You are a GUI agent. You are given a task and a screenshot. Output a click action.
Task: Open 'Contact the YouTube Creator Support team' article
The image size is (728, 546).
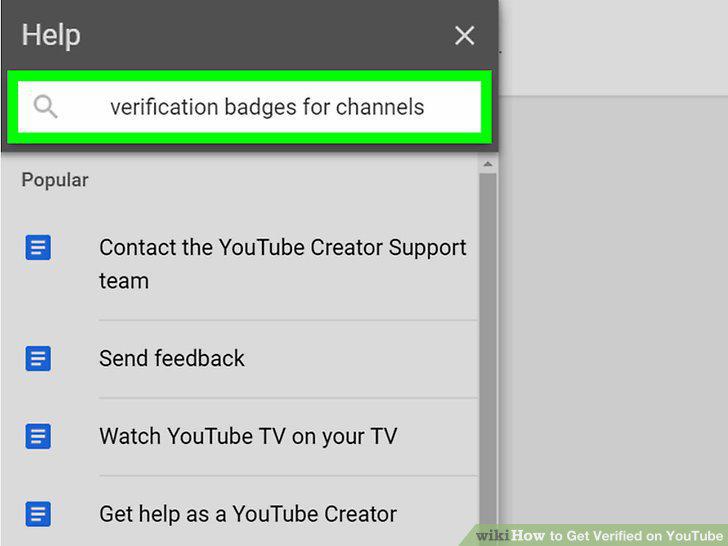click(x=282, y=264)
